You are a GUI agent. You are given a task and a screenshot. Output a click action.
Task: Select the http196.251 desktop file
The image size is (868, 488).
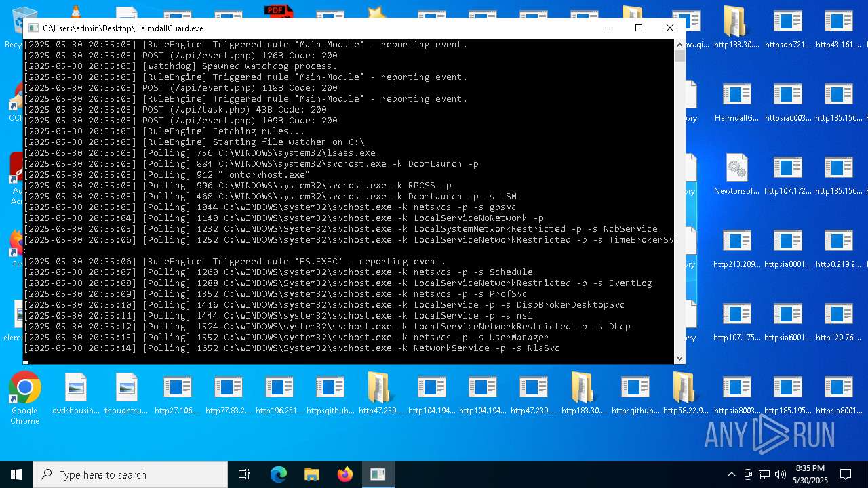tap(279, 393)
